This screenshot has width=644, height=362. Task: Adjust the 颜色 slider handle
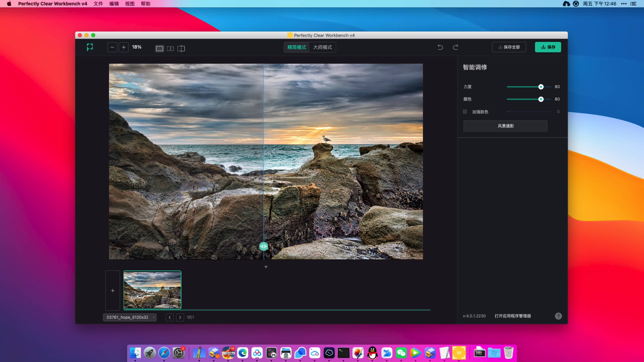click(541, 99)
